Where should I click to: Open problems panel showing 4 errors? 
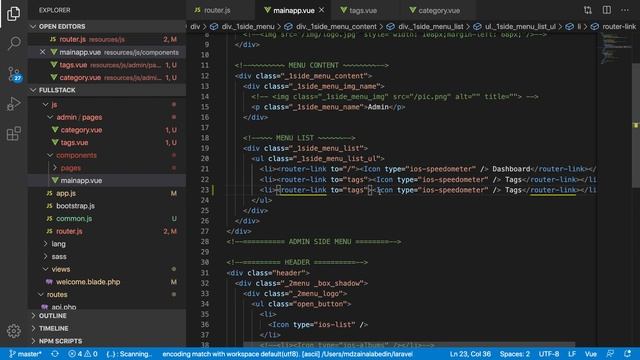[x=83, y=354]
